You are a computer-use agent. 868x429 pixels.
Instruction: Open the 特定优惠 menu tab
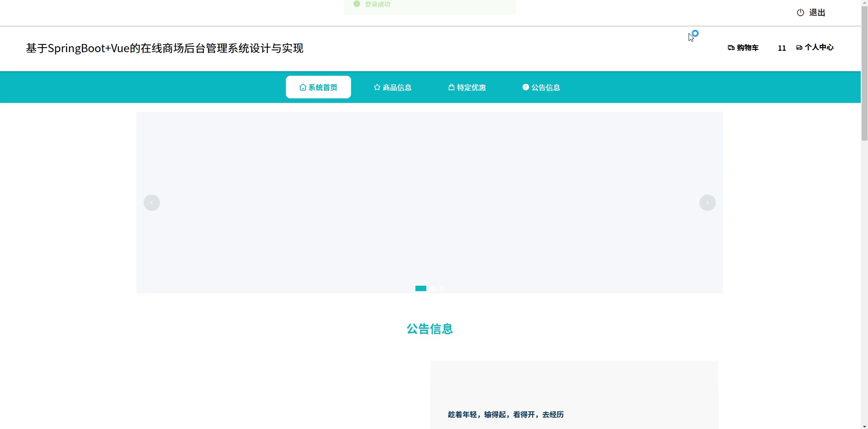point(467,87)
